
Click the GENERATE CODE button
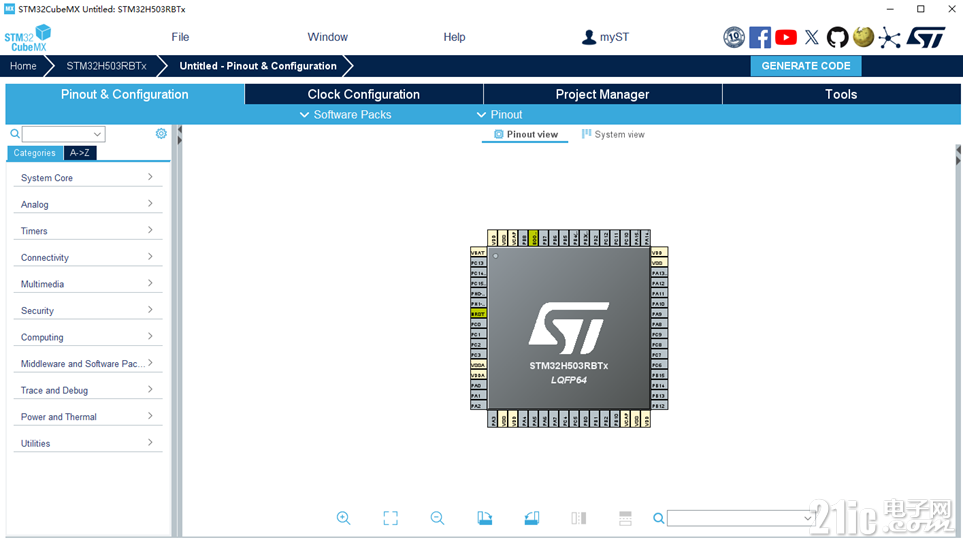point(806,66)
